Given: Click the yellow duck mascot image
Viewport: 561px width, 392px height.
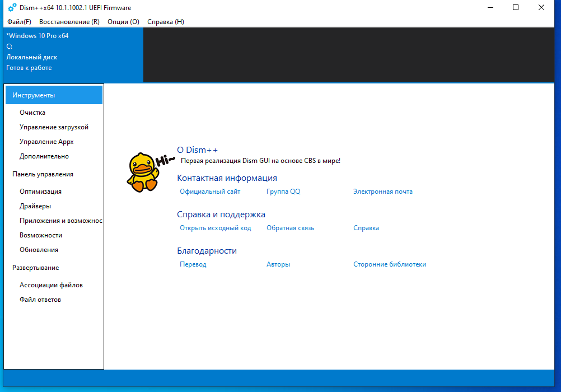Looking at the screenshot, I should click(143, 172).
